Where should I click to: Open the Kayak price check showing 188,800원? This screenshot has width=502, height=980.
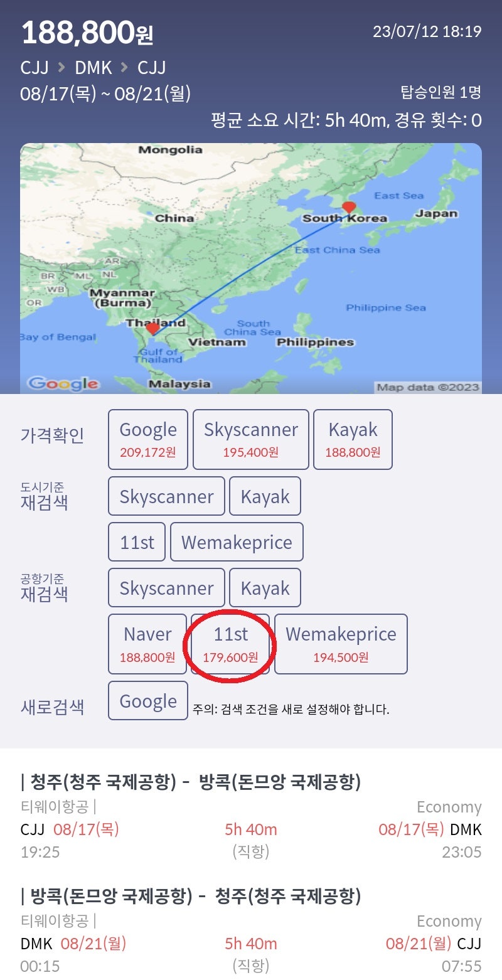354,439
